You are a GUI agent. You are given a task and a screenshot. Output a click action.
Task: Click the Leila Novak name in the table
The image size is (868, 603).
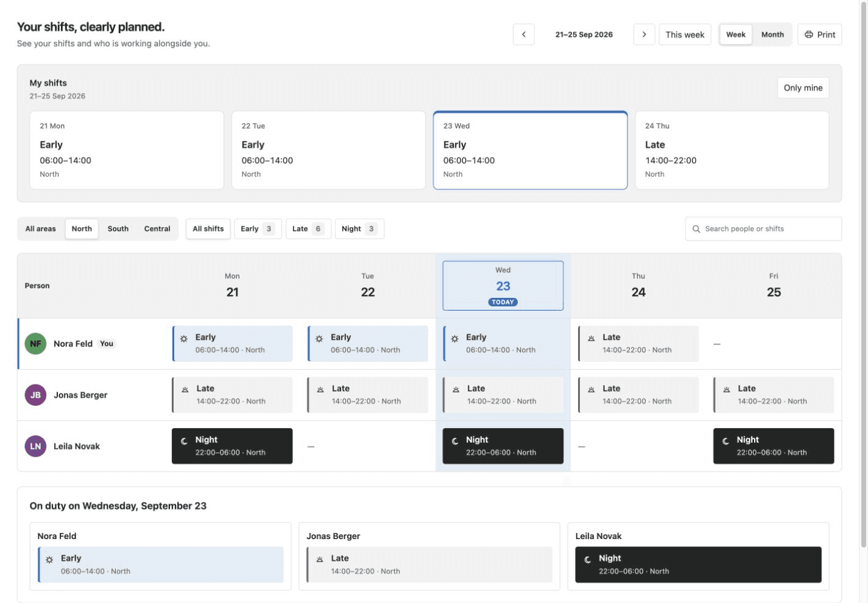[x=77, y=446]
